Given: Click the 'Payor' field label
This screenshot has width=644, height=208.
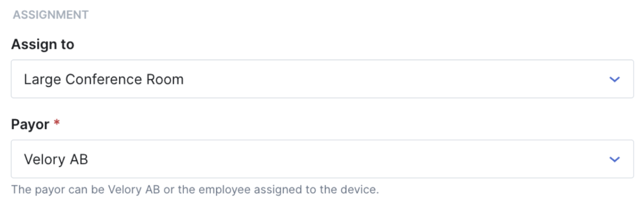Looking at the screenshot, I should 30,124.
